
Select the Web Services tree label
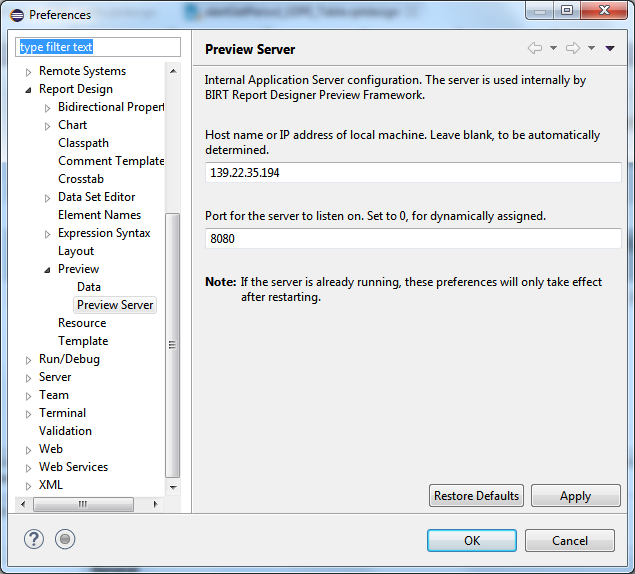click(73, 467)
